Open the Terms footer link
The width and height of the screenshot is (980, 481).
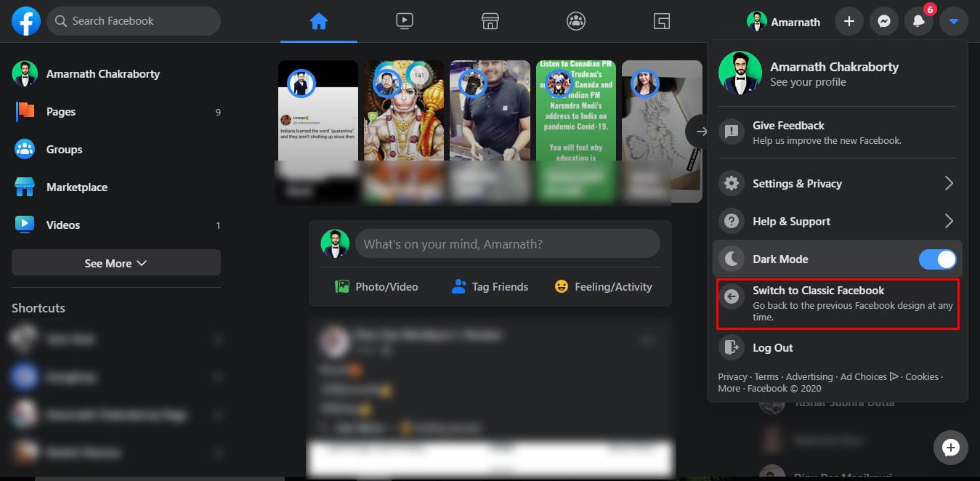pos(766,377)
